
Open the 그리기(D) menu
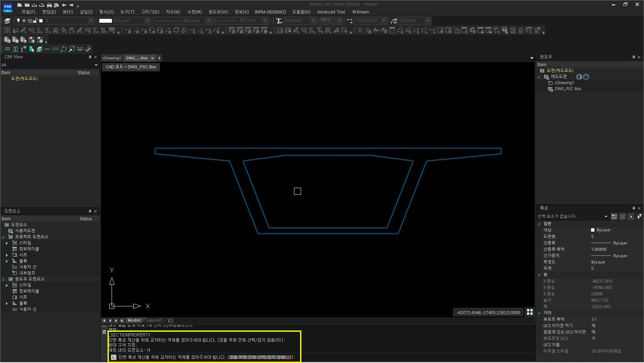(150, 12)
